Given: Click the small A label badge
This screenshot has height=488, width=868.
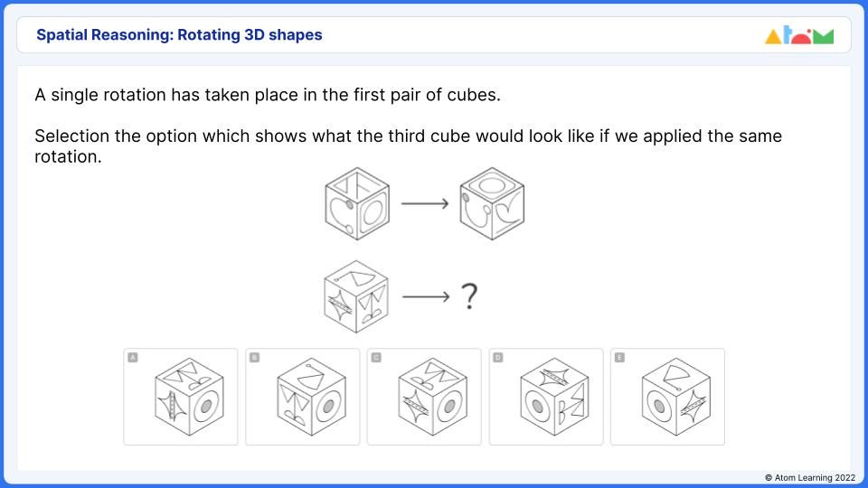Looking at the screenshot, I should click(x=133, y=358).
